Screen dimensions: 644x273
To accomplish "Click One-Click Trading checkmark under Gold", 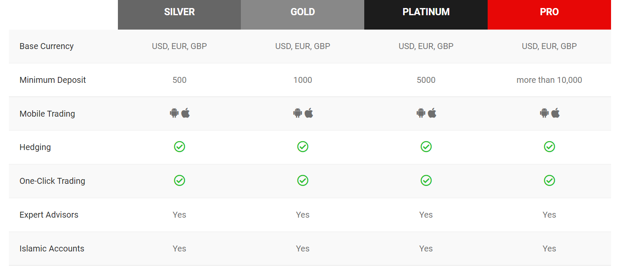I will [x=303, y=180].
